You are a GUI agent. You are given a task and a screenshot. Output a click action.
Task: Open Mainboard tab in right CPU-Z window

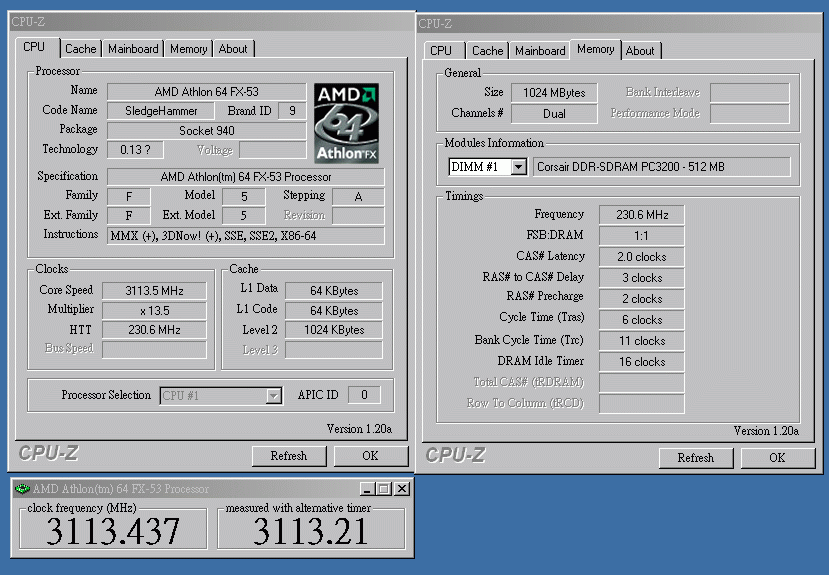[540, 51]
